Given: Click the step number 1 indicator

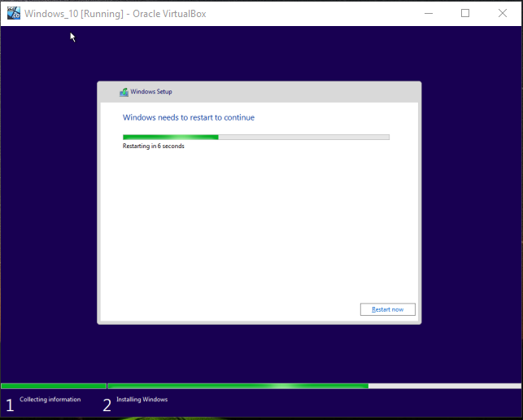Looking at the screenshot, I should [x=10, y=405].
